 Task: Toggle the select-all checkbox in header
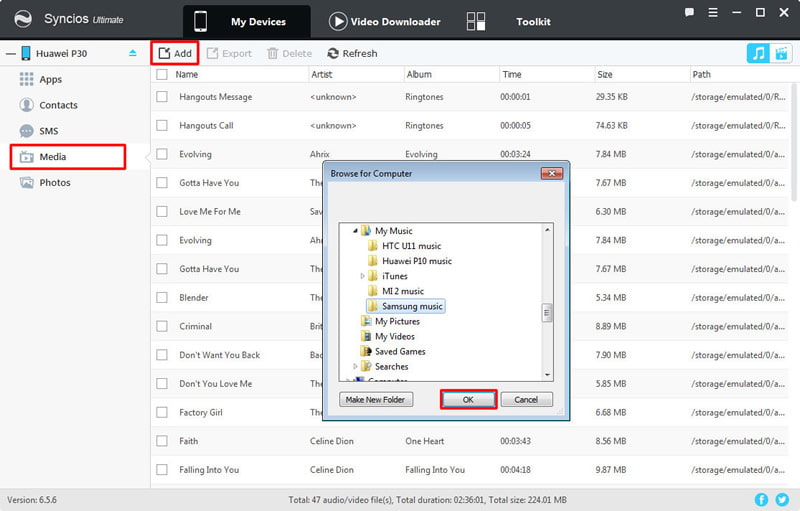click(x=162, y=74)
